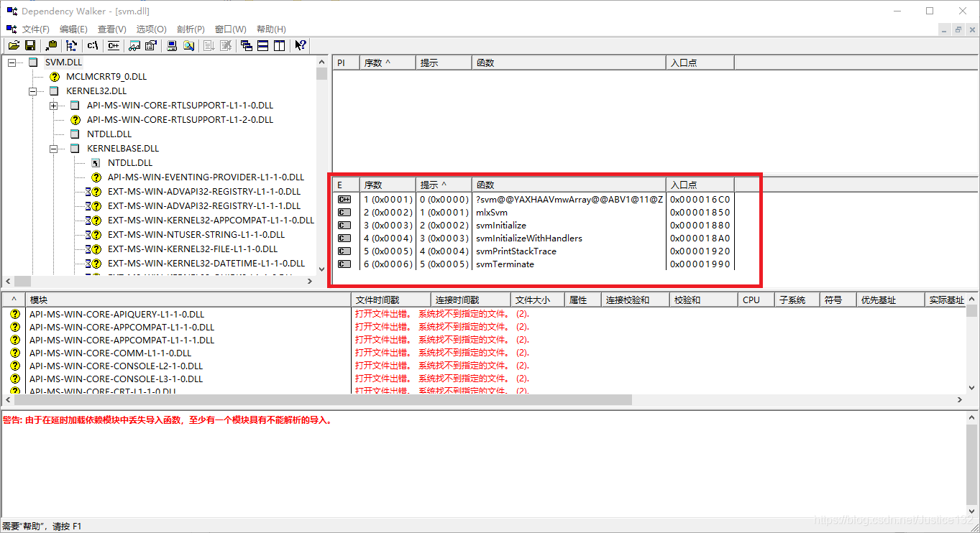Sort module list by 模块 column header
This screenshot has width=980, height=533.
click(190, 300)
